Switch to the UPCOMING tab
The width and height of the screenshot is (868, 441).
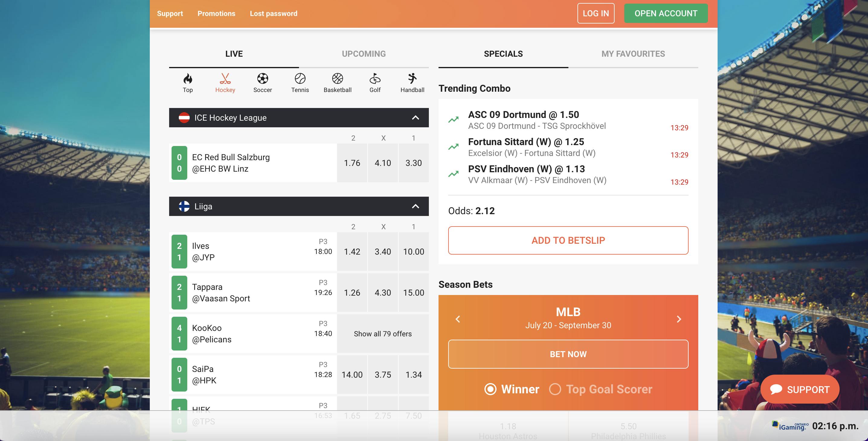[x=364, y=54]
